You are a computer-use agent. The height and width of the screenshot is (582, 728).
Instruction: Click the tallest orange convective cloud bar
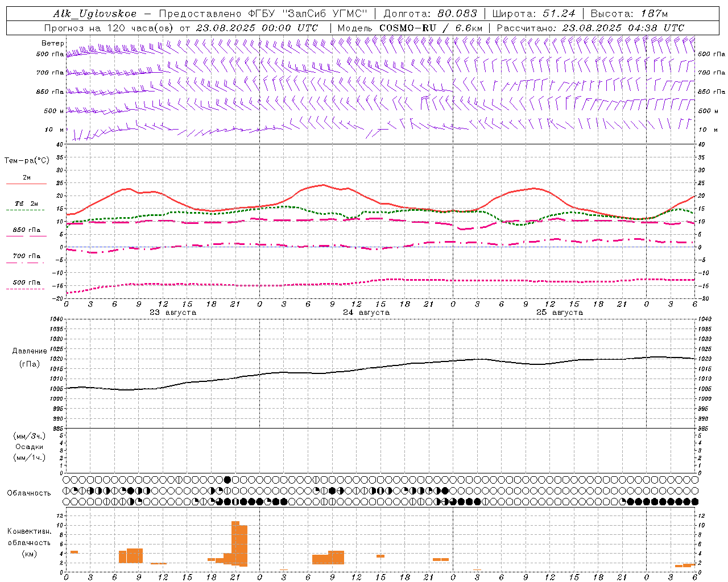(x=235, y=543)
